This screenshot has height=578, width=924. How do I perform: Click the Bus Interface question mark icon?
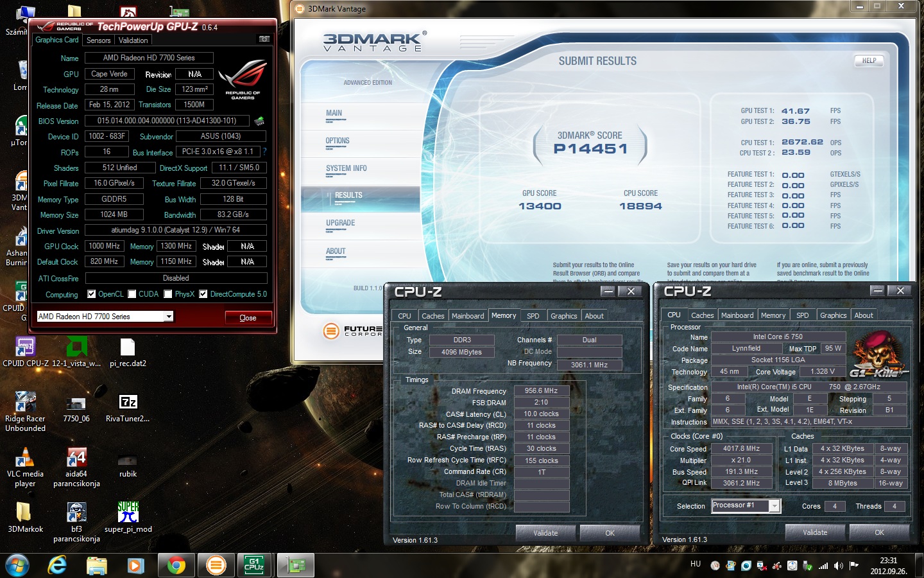264,152
